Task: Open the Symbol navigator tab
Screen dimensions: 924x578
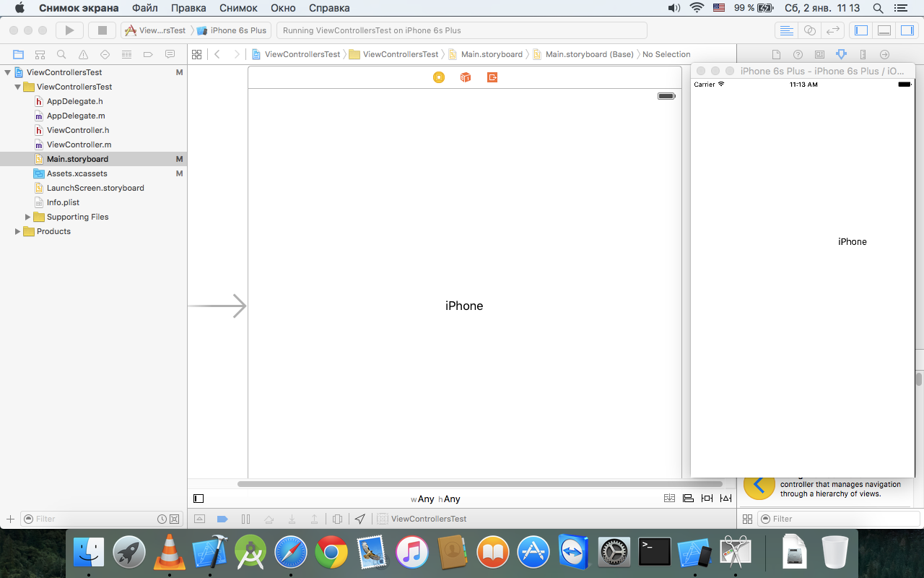Action: click(x=40, y=54)
